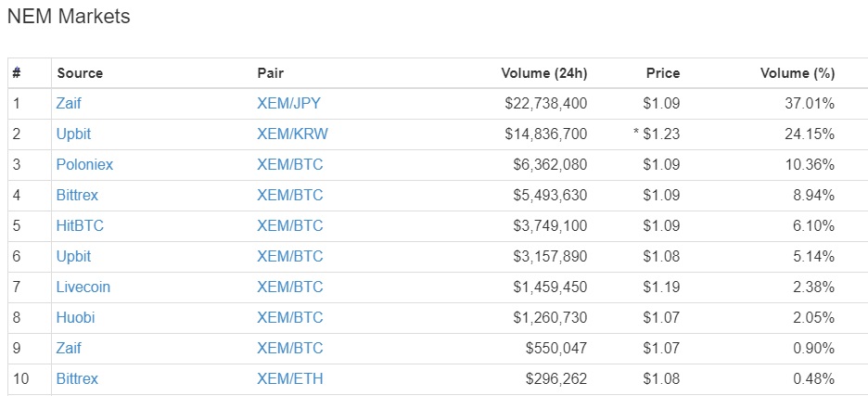The height and width of the screenshot is (396, 868).
Task: Open the Zaif link in row 9
Action: 69,348
